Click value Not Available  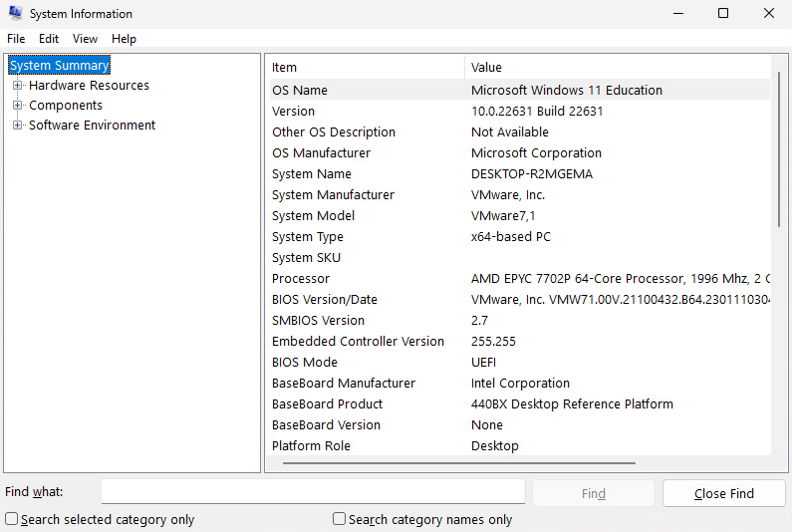(510, 132)
